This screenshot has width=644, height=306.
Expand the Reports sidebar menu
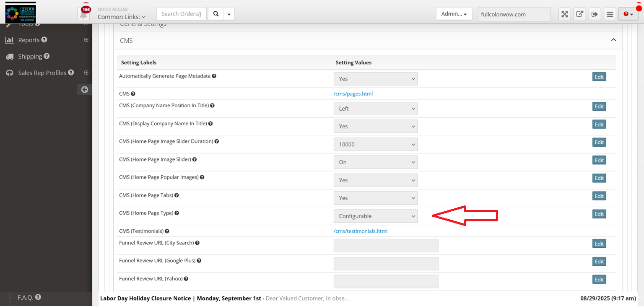[86, 40]
